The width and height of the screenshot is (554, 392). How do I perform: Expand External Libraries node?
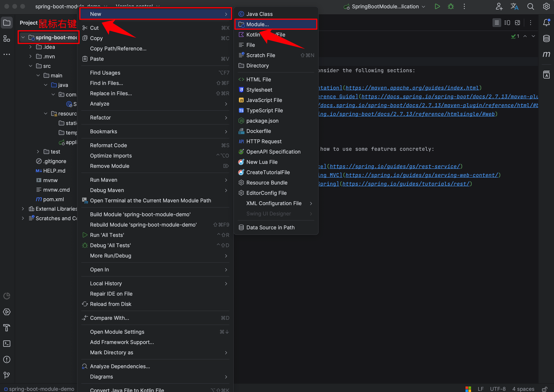click(x=23, y=209)
